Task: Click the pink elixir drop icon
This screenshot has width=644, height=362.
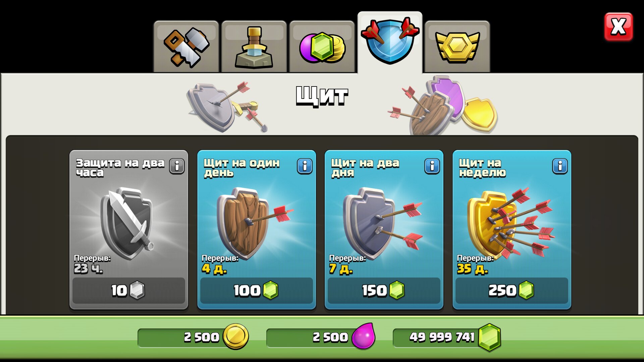Action: [364, 336]
